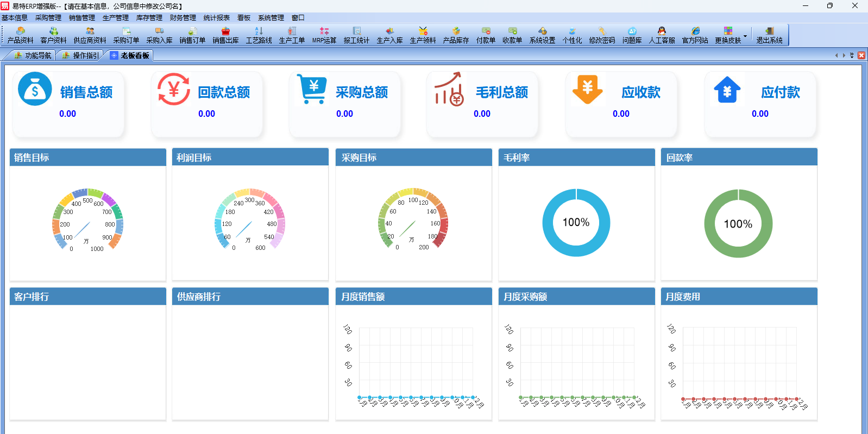
Task: Launch the MRP运算 calculation tool
Action: click(324, 35)
